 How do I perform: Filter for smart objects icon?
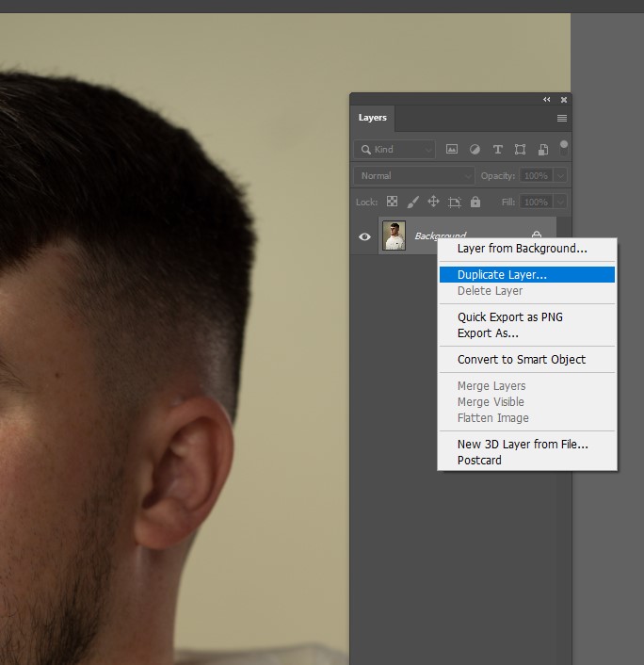[542, 149]
